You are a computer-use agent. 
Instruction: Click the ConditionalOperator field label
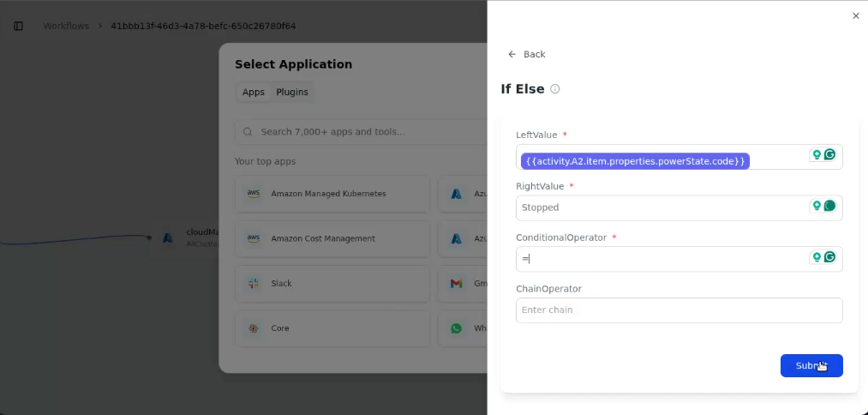(561, 238)
